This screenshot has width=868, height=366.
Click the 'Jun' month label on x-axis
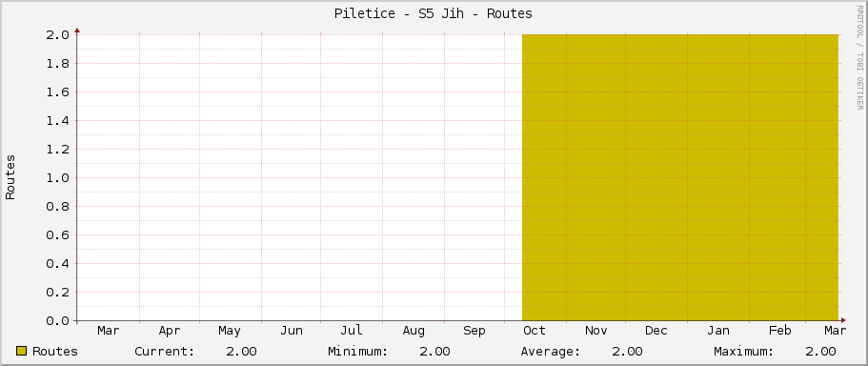tap(292, 331)
